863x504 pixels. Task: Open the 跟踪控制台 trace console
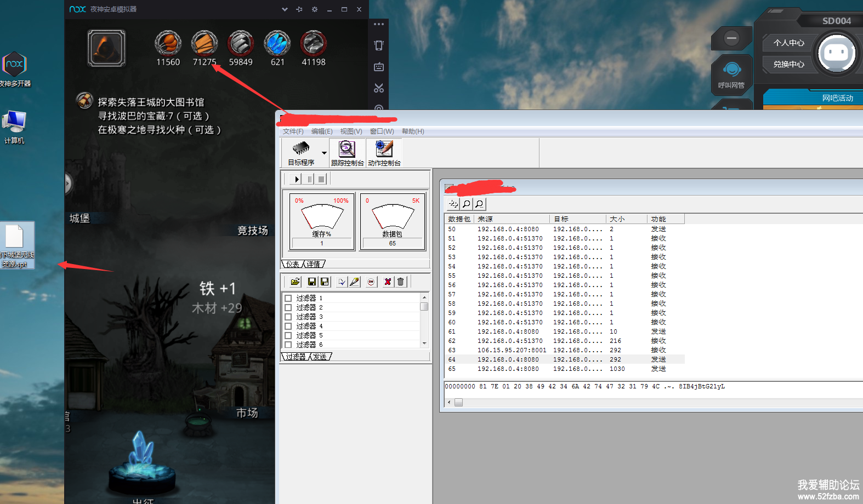pyautogui.click(x=347, y=153)
